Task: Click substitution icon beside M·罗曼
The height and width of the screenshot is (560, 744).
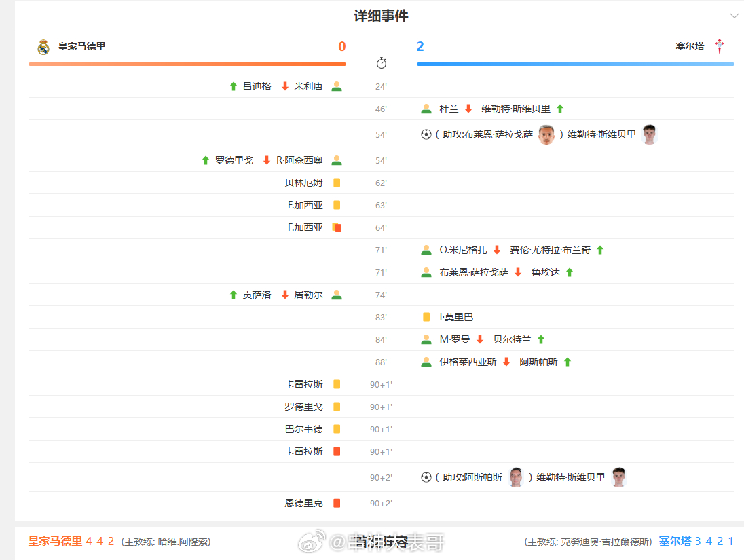Action: pyautogui.click(x=426, y=339)
